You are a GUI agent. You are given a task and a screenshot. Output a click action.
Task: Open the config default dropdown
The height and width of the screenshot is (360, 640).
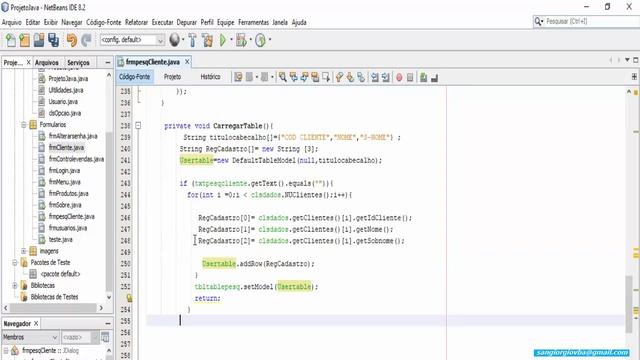[x=133, y=40]
